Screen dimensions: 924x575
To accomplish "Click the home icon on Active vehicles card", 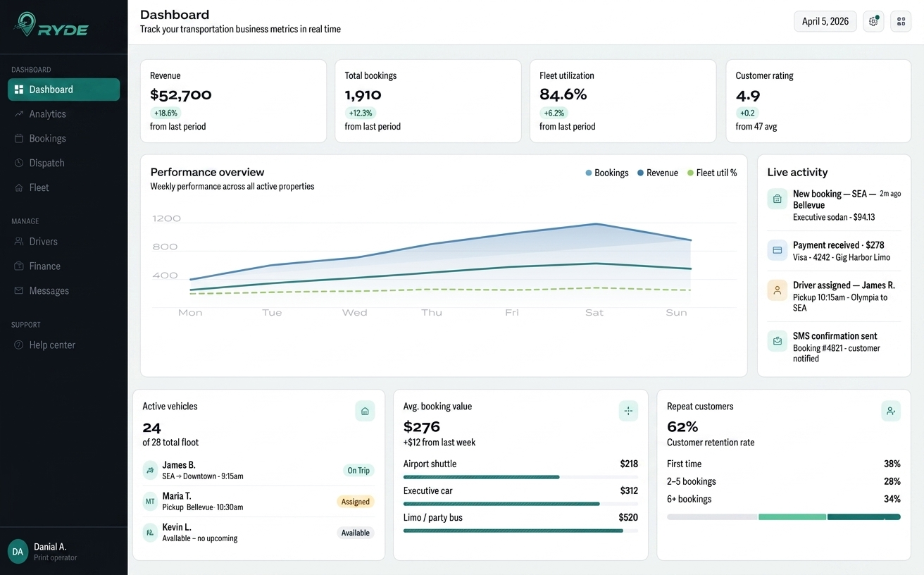I will [x=365, y=411].
